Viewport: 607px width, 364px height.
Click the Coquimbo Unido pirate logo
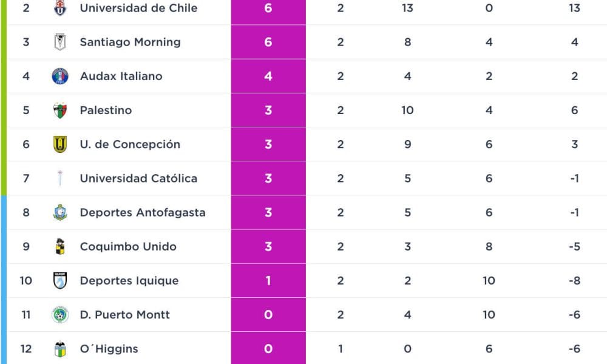(x=60, y=246)
